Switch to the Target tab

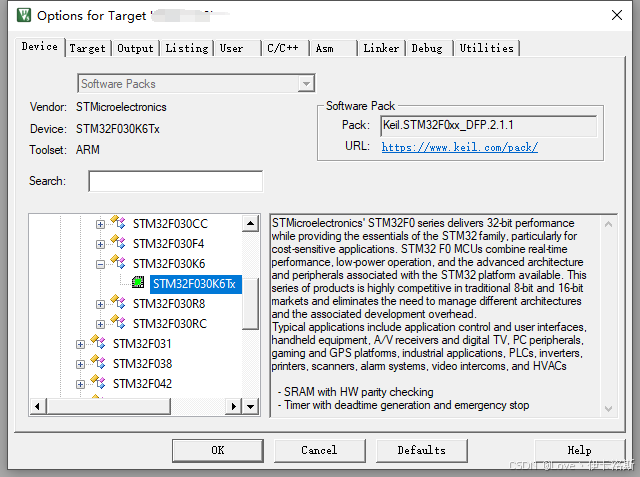pyautogui.click(x=87, y=48)
